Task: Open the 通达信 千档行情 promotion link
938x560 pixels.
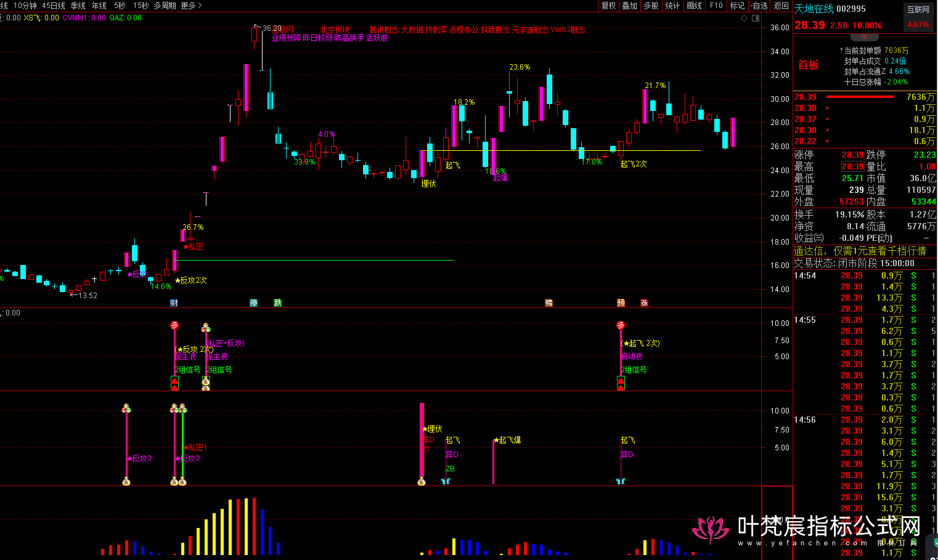Action: pos(860,251)
